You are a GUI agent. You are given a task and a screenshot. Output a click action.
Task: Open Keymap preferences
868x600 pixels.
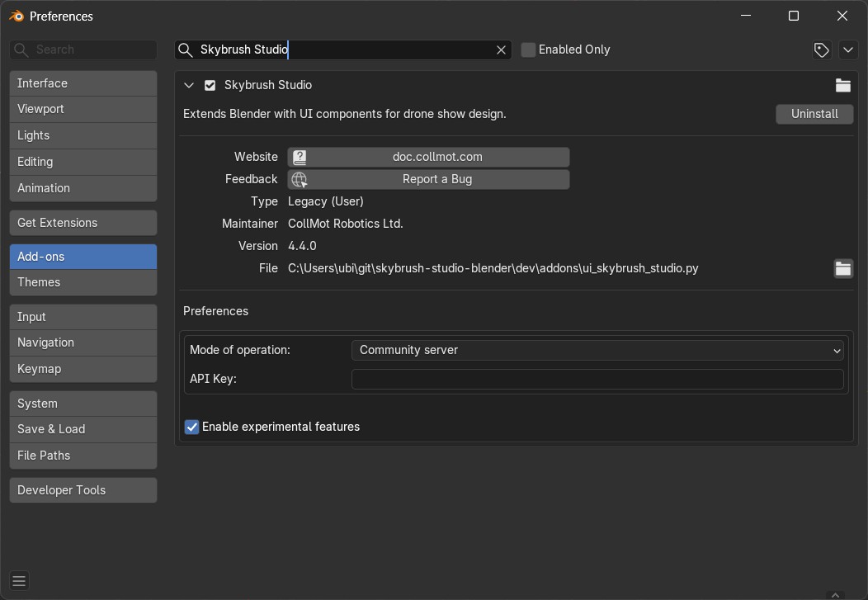click(x=83, y=369)
